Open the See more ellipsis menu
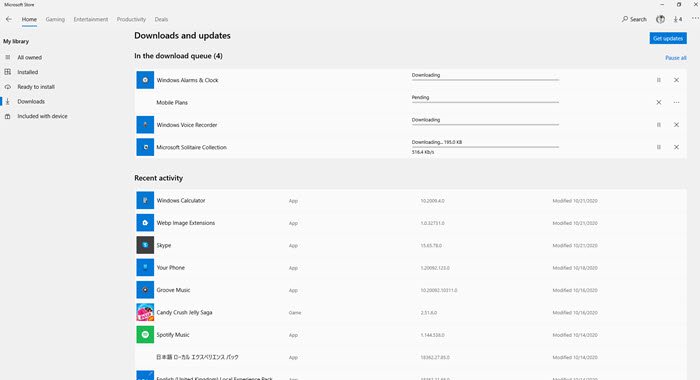 pyautogui.click(x=695, y=19)
